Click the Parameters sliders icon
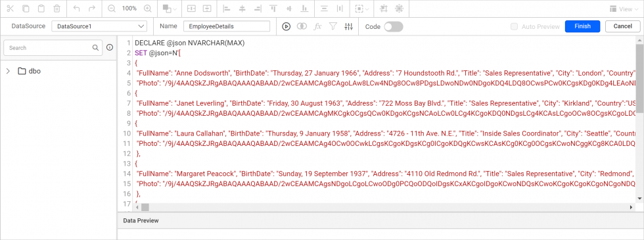Screen dimensions: 644x240 pos(349,26)
